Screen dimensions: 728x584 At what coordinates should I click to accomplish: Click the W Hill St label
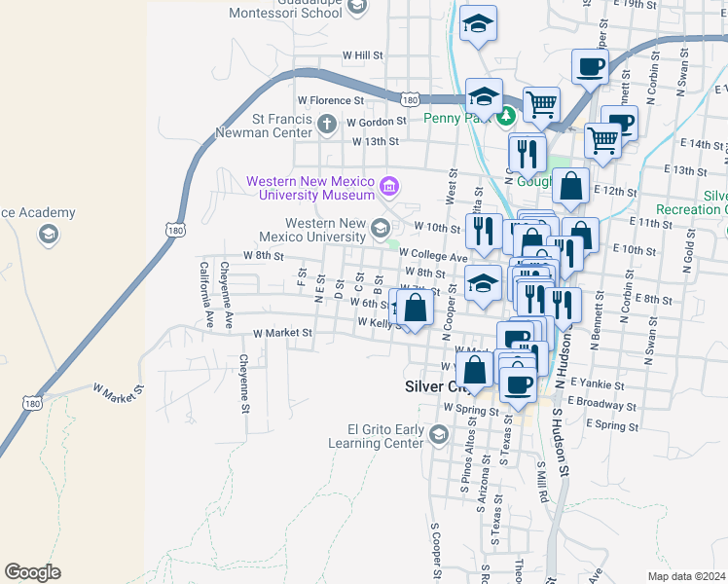click(363, 55)
